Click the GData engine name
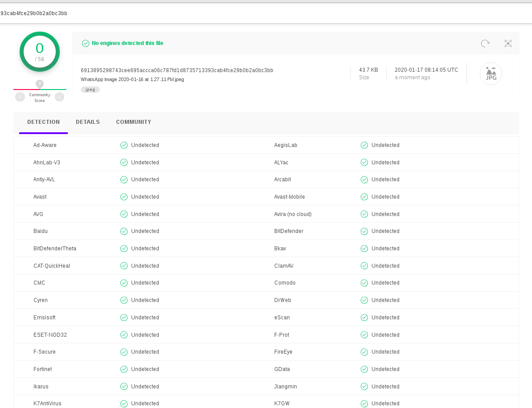Image resolution: width=532 pixels, height=408 pixels. pyautogui.click(x=282, y=369)
